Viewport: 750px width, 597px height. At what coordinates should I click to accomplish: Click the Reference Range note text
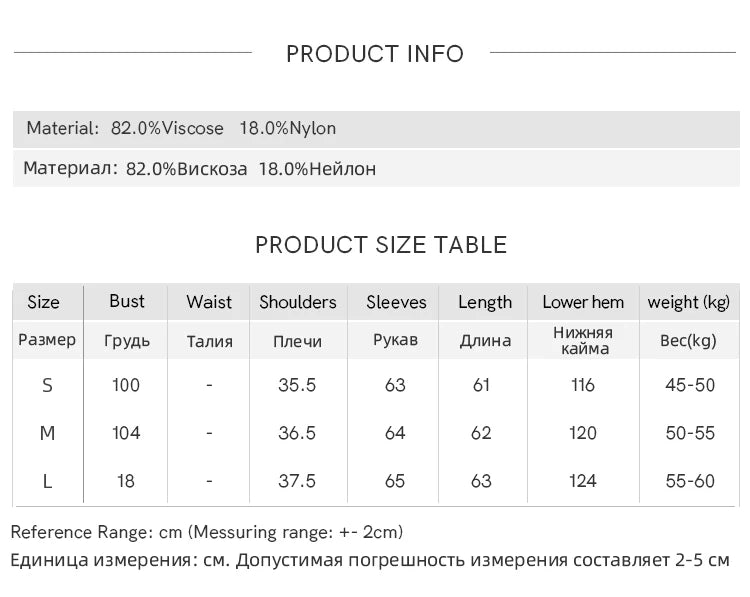coord(207,532)
